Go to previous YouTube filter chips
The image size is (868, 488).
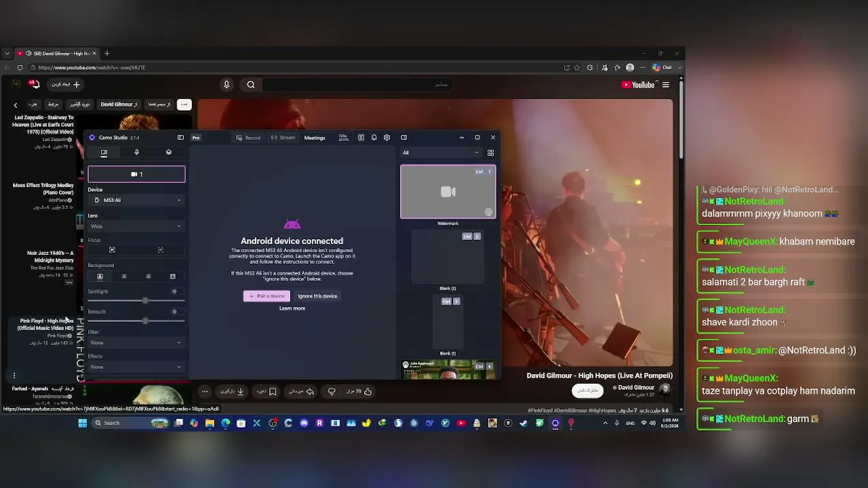(x=16, y=105)
